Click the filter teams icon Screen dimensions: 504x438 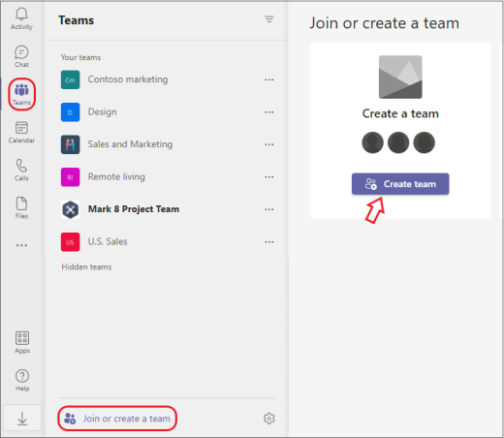click(269, 19)
